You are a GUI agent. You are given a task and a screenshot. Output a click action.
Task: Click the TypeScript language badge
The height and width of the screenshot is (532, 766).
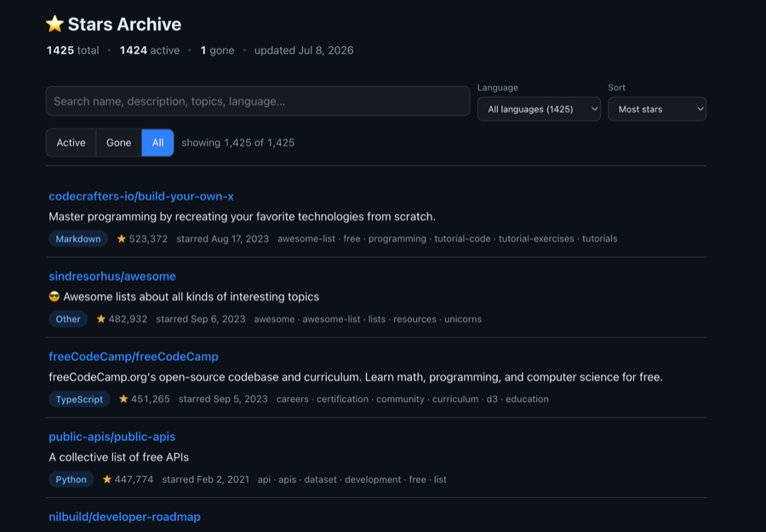[x=79, y=398]
